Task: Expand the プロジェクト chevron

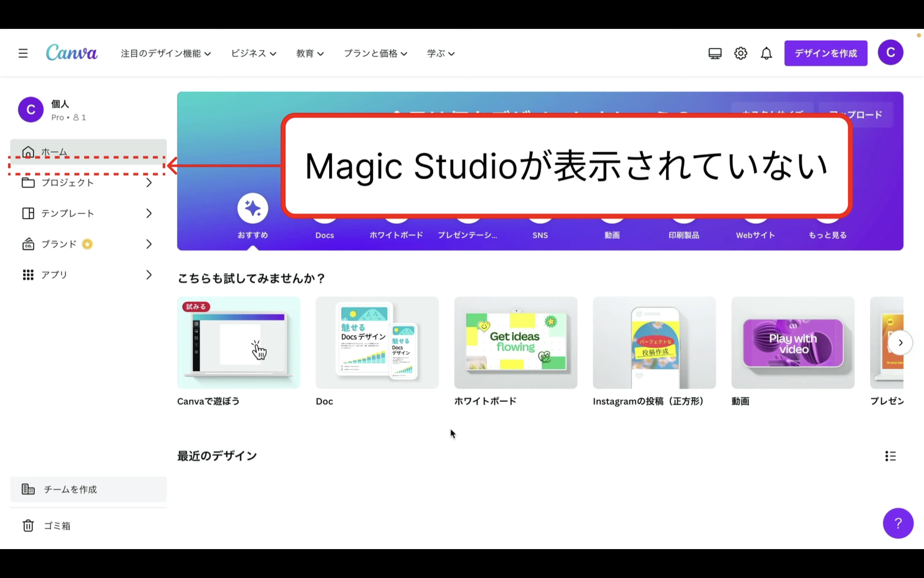Action: click(x=149, y=183)
